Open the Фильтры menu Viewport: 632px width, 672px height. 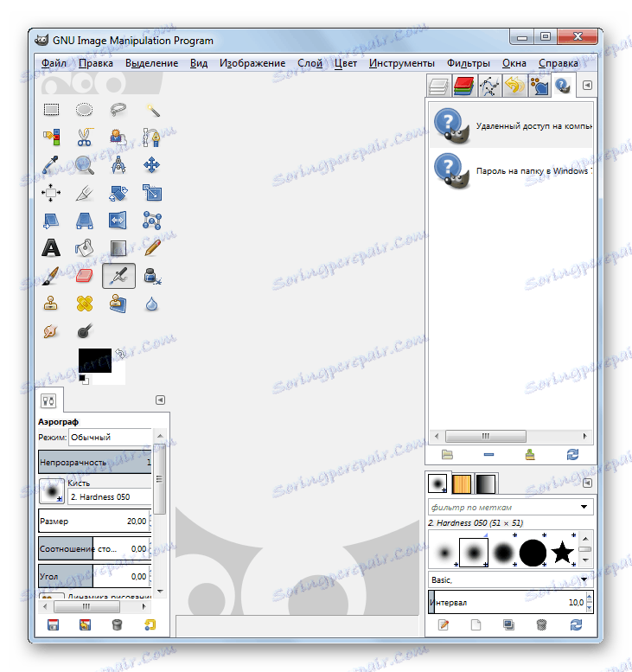469,63
